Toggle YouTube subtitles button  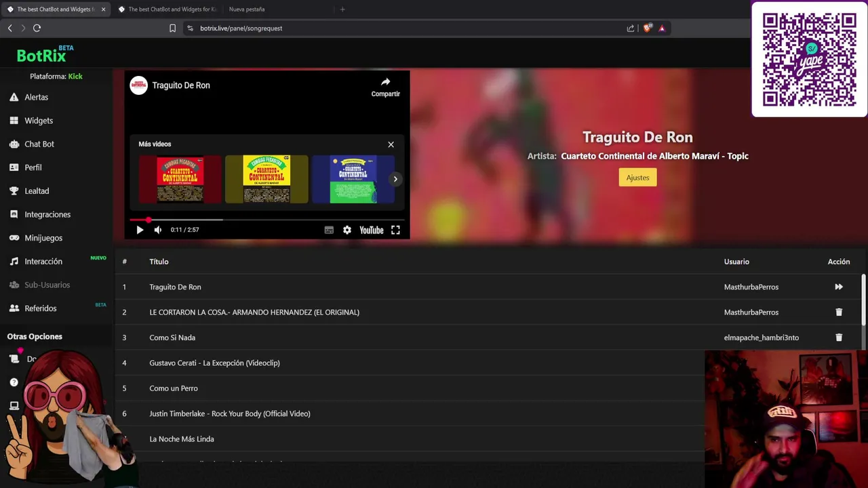point(329,230)
